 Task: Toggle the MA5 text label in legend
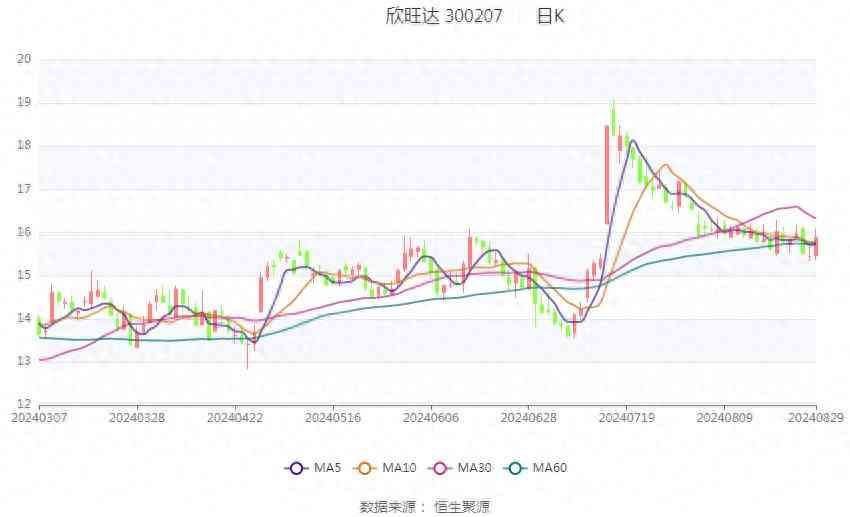[x=327, y=467]
